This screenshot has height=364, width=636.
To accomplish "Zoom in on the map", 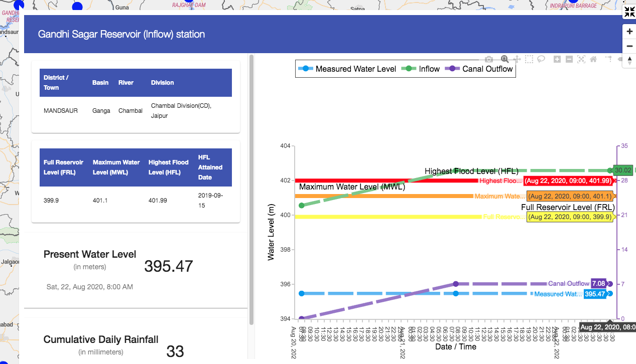I will (629, 32).
